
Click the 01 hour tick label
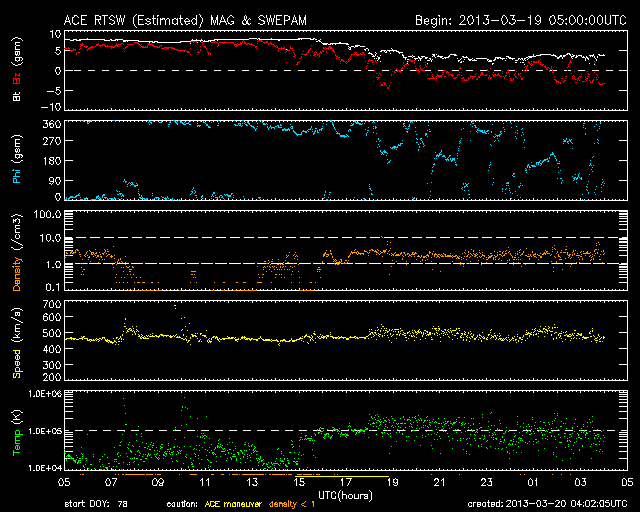coord(534,483)
